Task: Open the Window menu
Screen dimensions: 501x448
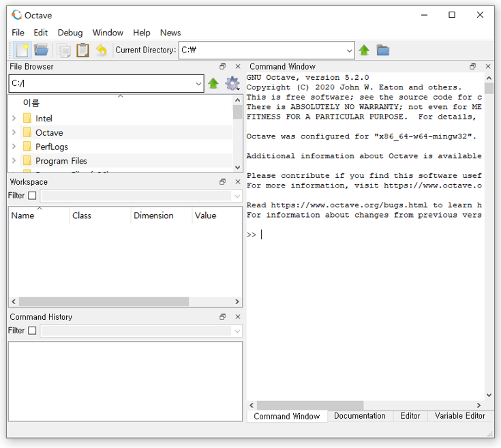Action: pyautogui.click(x=108, y=33)
